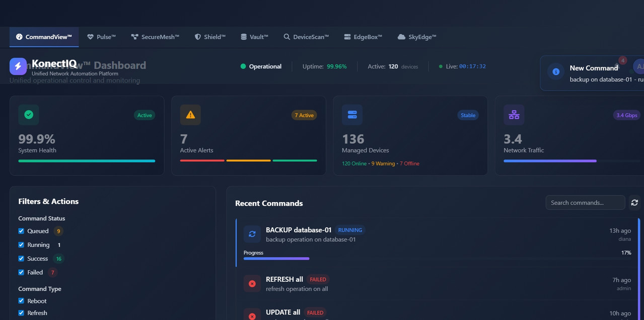
Task: Open the AJ user avatar
Action: [x=638, y=66]
